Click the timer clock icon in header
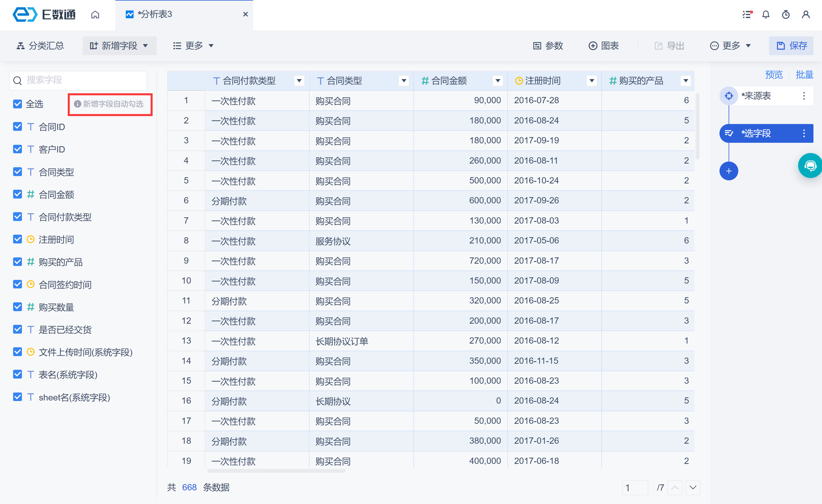822x504 pixels. (786, 15)
